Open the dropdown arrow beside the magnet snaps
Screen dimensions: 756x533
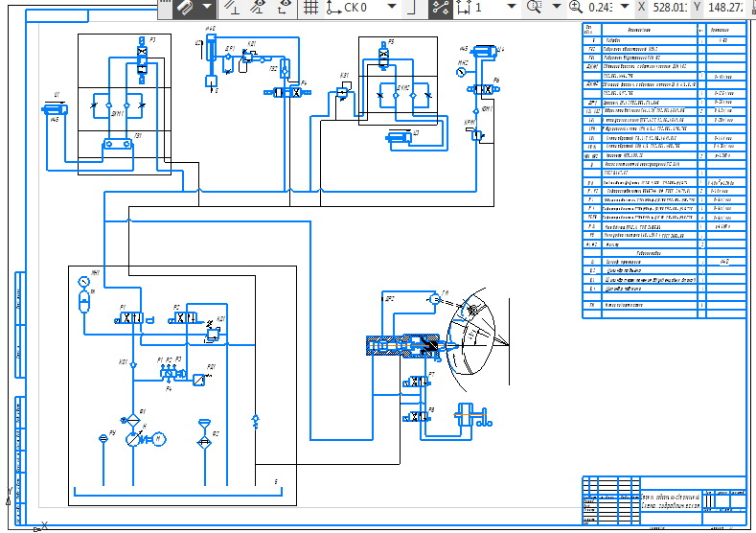207,7
